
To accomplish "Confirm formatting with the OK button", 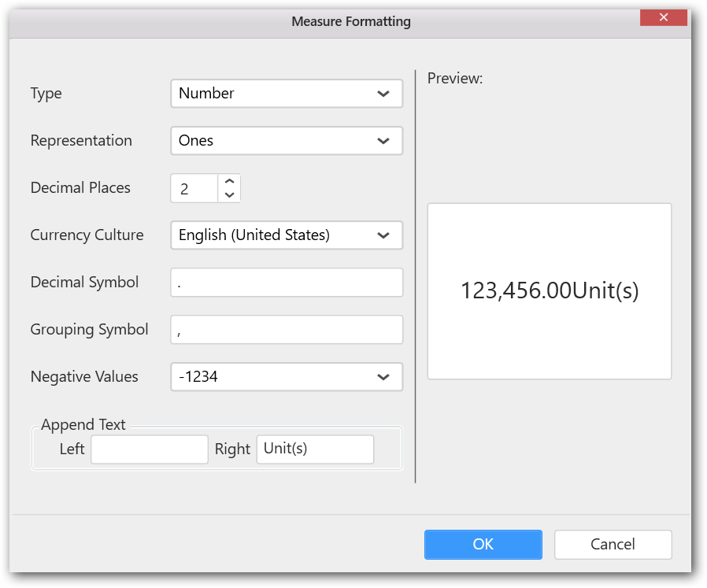I will pyautogui.click(x=483, y=544).
